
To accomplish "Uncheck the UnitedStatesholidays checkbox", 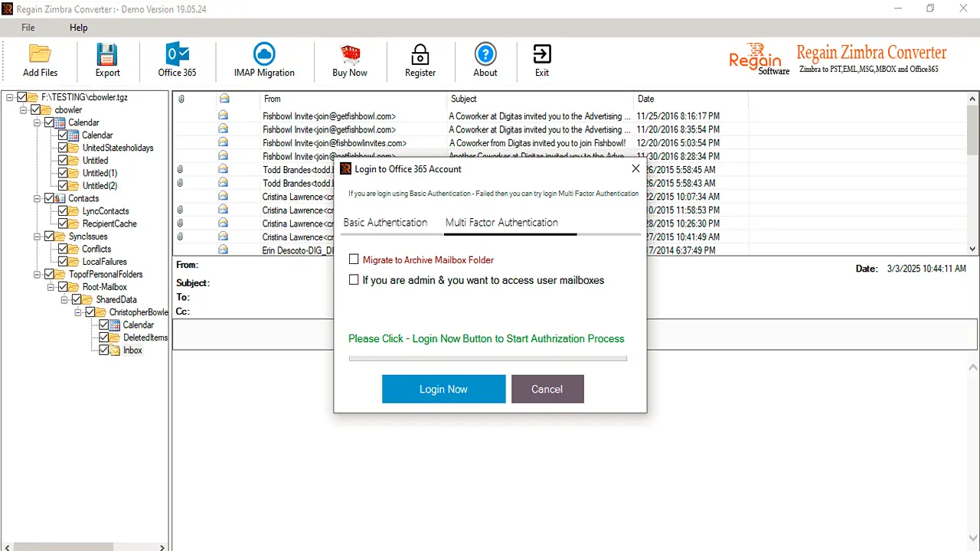I will (x=64, y=148).
